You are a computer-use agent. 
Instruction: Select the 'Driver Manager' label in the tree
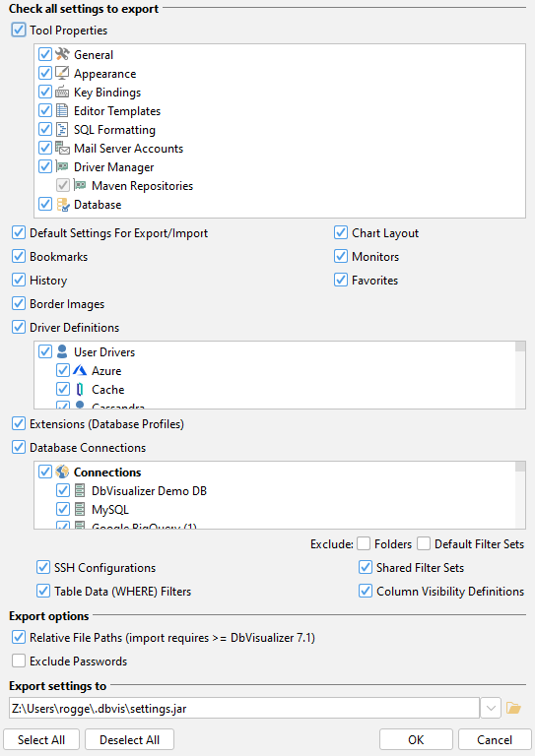[x=114, y=166]
